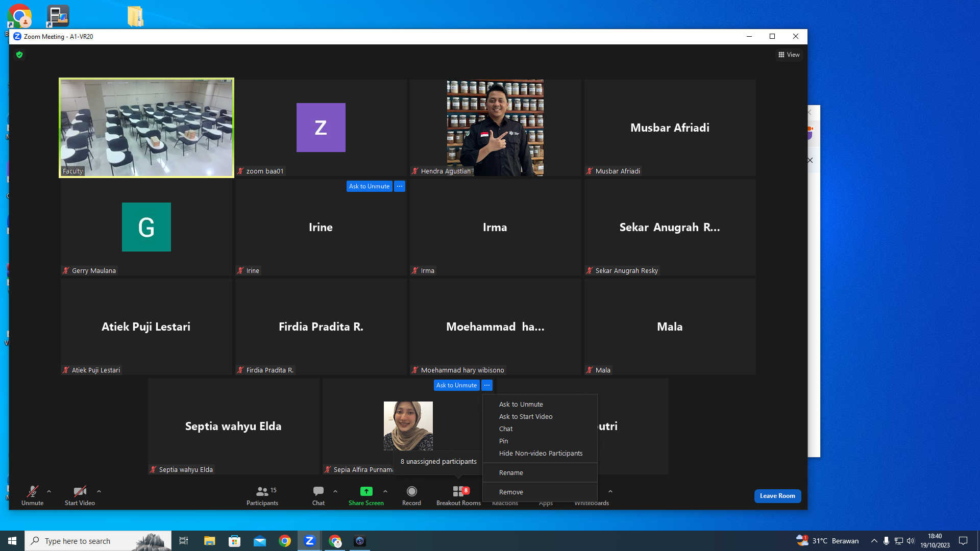Click the Zoom icon on the taskbar
980x551 pixels.
[x=309, y=541]
